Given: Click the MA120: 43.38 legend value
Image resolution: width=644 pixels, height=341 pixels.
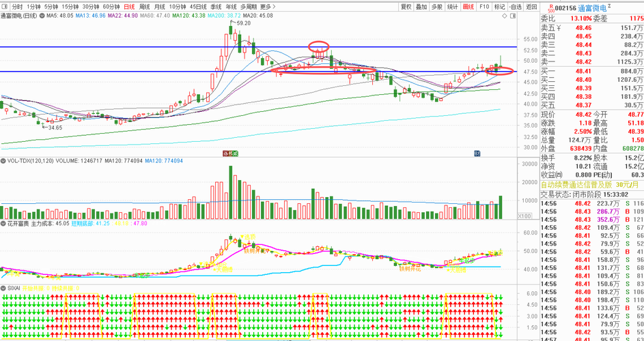Looking at the screenshot, I should pyautogui.click(x=188, y=16).
